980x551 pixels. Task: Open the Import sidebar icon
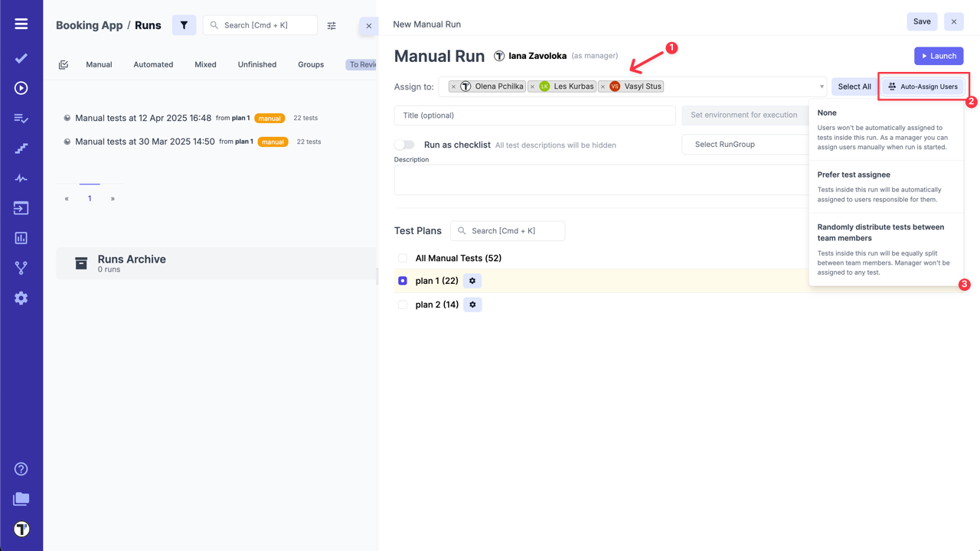pyautogui.click(x=21, y=207)
